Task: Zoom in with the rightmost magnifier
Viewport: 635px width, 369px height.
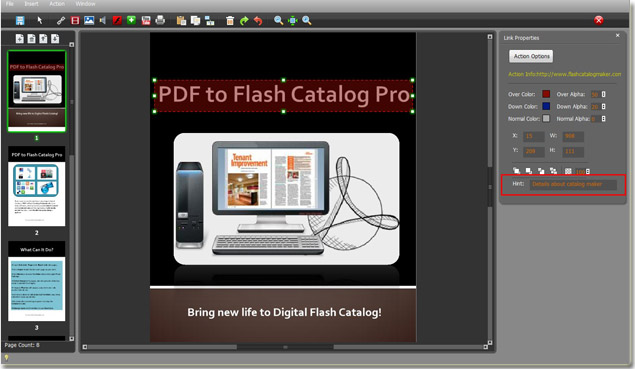Action: [307, 20]
